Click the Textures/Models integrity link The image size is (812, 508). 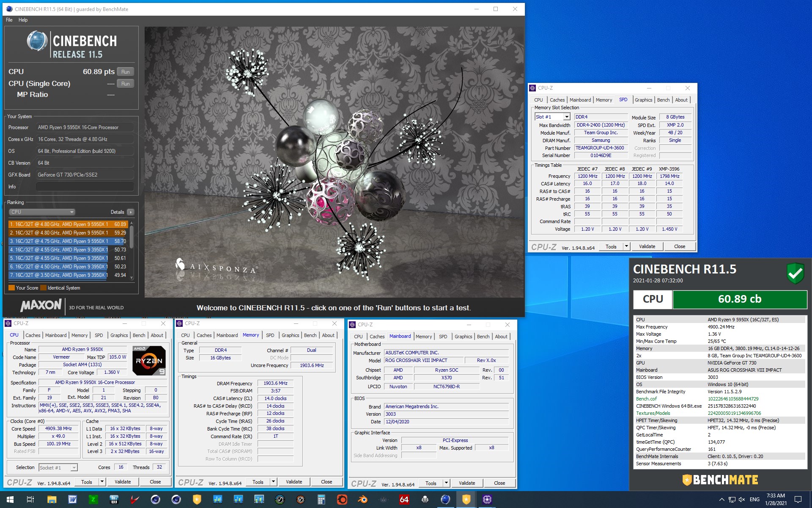(x=653, y=413)
